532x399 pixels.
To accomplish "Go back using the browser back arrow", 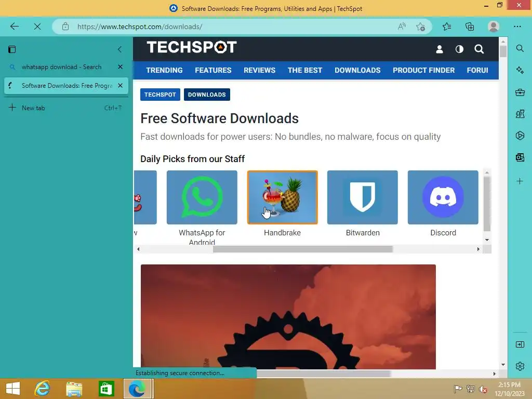I will tap(14, 26).
